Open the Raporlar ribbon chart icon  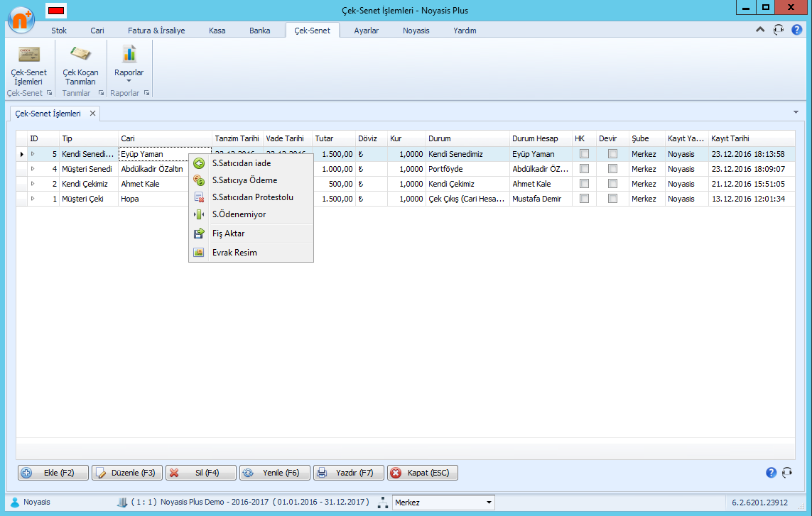[129, 54]
